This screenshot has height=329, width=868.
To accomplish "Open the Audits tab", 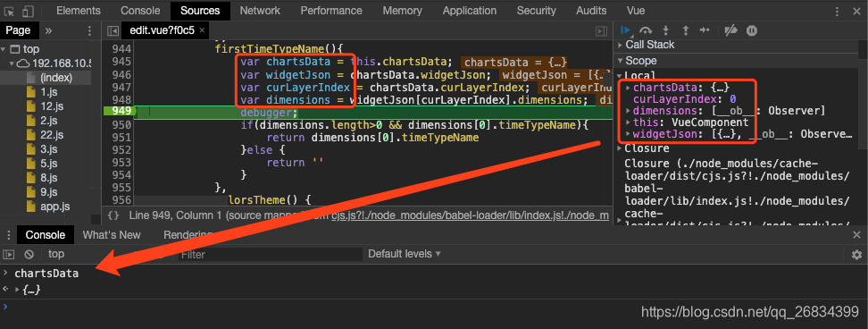I will 590,11.
